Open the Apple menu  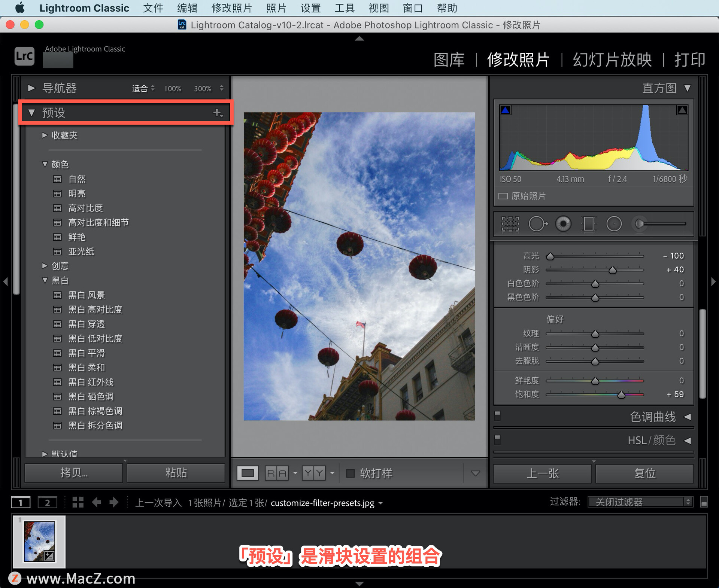(20, 8)
